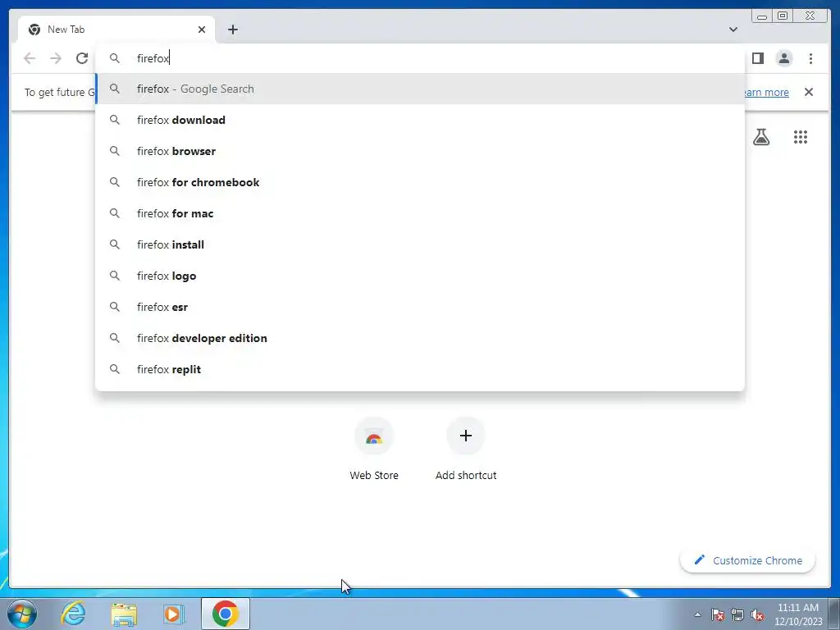Select firefox developer edition suggestion

pyautogui.click(x=420, y=338)
